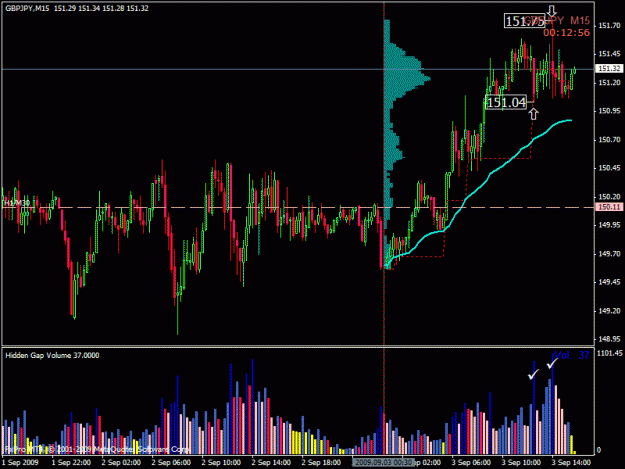625x469 pixels.
Task: Select the 151.75 price label box
Action: pos(524,21)
